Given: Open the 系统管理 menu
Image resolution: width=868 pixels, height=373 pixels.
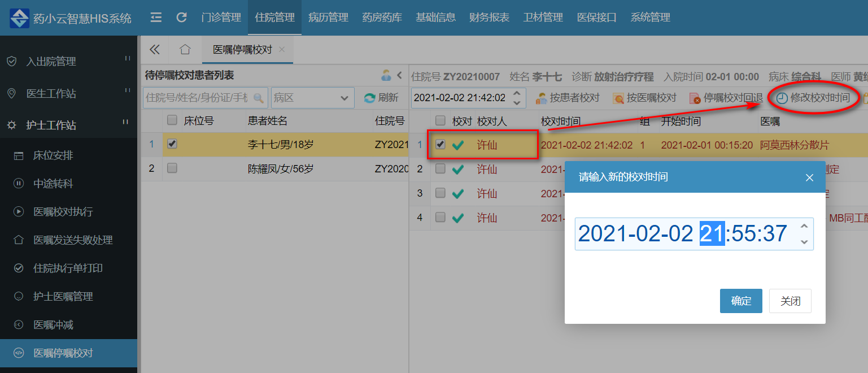Looking at the screenshot, I should click(650, 18).
